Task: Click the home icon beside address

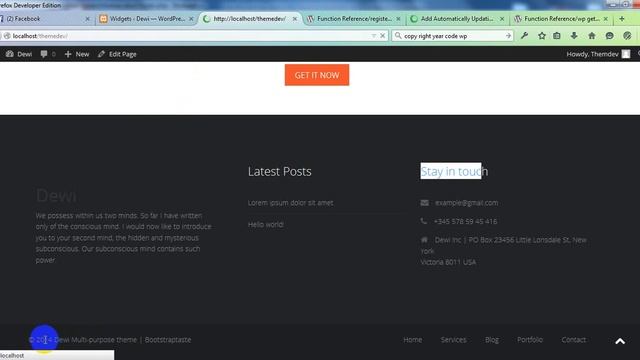Action: (424, 240)
